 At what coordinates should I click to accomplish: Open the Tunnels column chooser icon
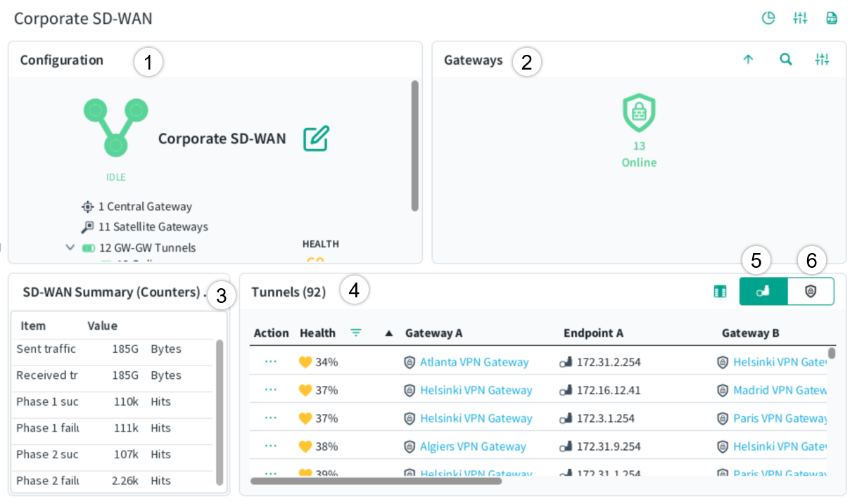720,291
